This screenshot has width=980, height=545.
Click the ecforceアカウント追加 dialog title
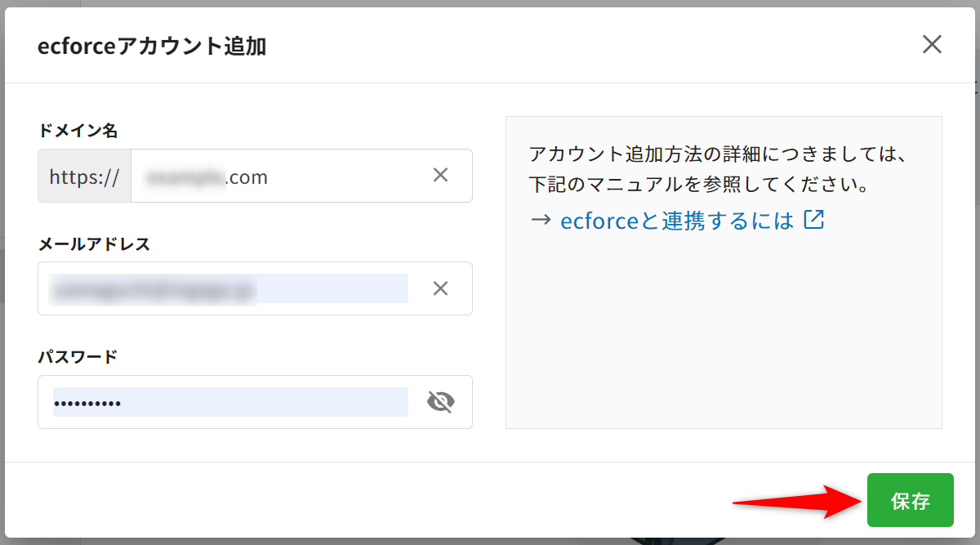152,46
